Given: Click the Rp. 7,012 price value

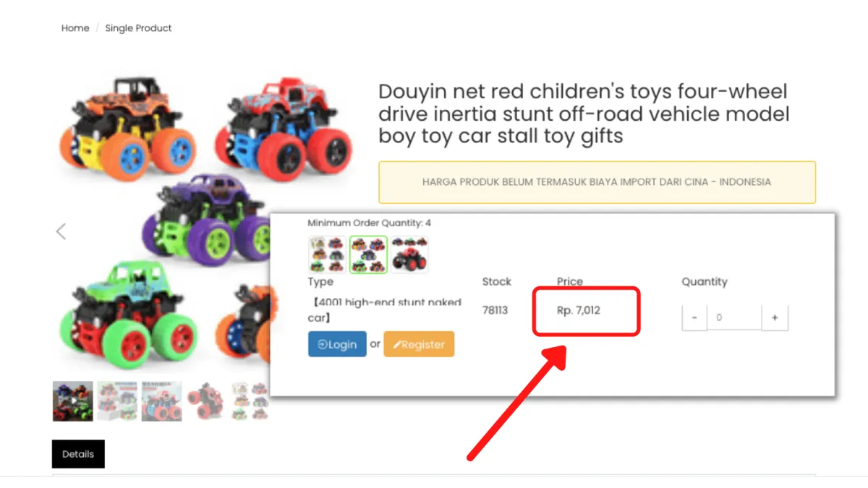Looking at the screenshot, I should point(579,310).
